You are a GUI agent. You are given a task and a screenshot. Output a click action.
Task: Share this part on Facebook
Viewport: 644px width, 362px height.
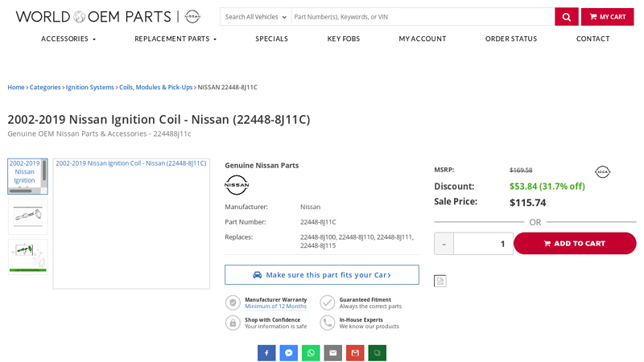pyautogui.click(x=266, y=353)
